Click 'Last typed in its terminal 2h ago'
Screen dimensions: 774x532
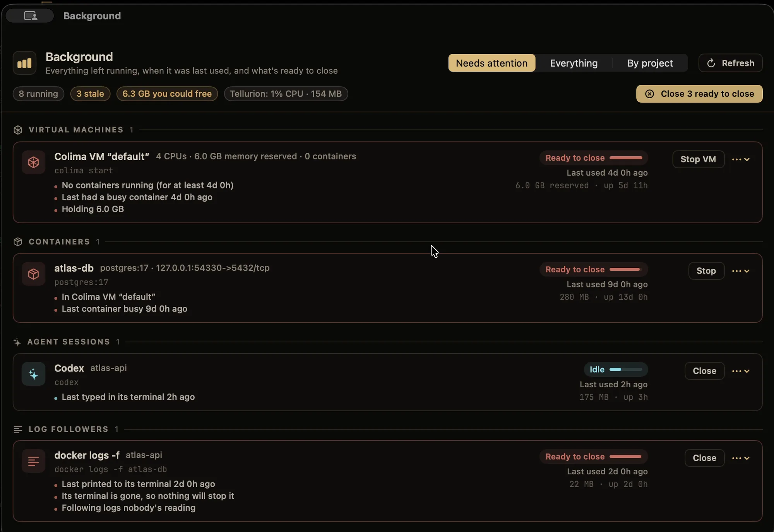(x=128, y=397)
